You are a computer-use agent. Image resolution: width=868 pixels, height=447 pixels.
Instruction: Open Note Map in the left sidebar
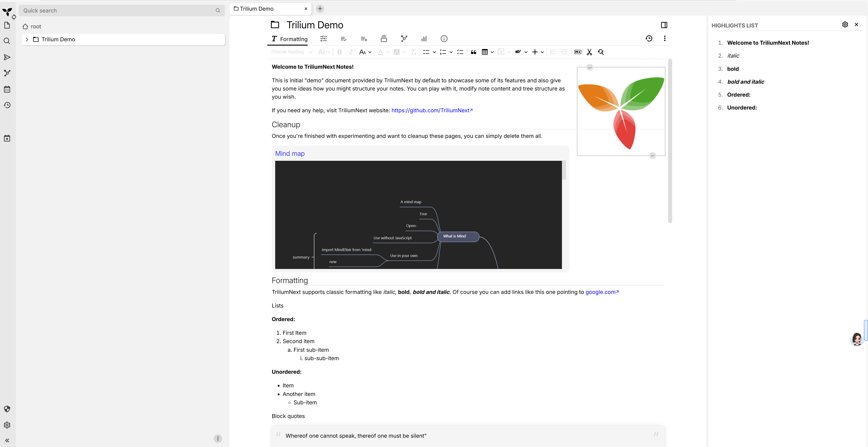point(7,73)
